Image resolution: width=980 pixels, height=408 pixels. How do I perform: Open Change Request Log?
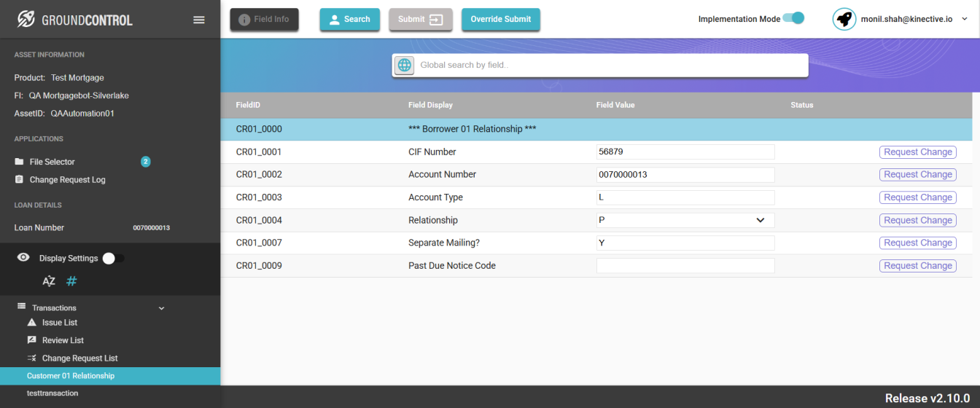click(67, 180)
